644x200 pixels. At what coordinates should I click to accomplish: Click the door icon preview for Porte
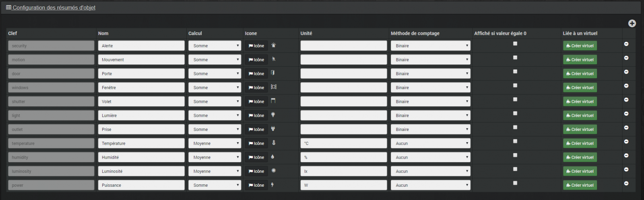click(273, 73)
